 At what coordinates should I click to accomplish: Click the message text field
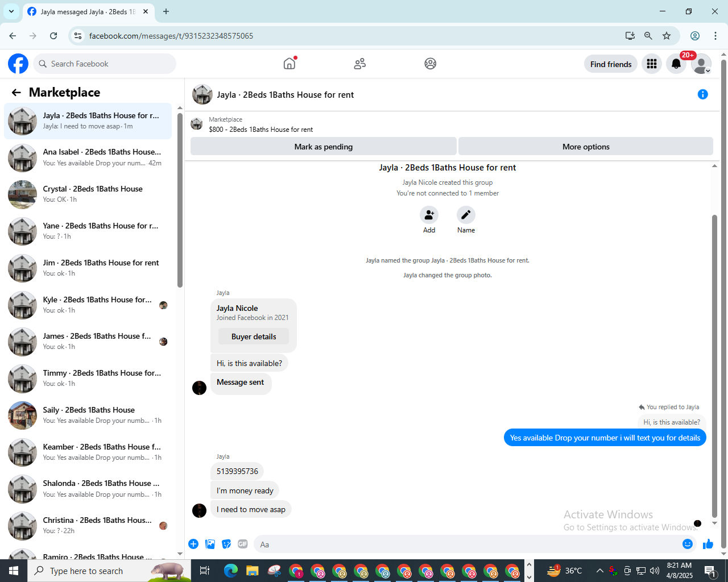point(466,544)
